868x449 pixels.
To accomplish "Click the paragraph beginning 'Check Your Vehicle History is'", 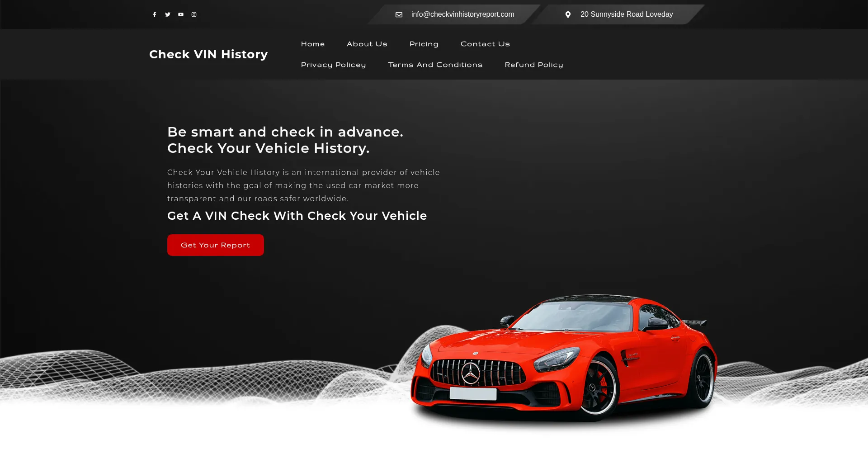I will pos(303,185).
